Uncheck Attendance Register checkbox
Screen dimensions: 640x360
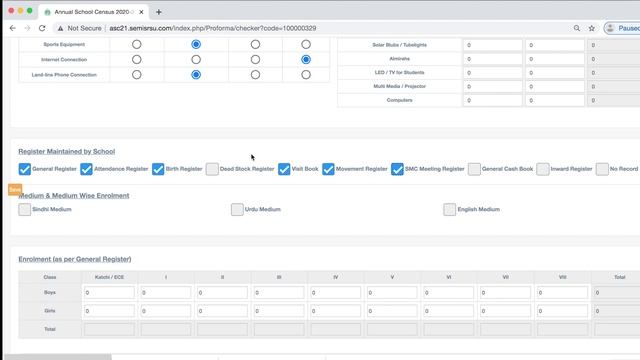coord(86,169)
